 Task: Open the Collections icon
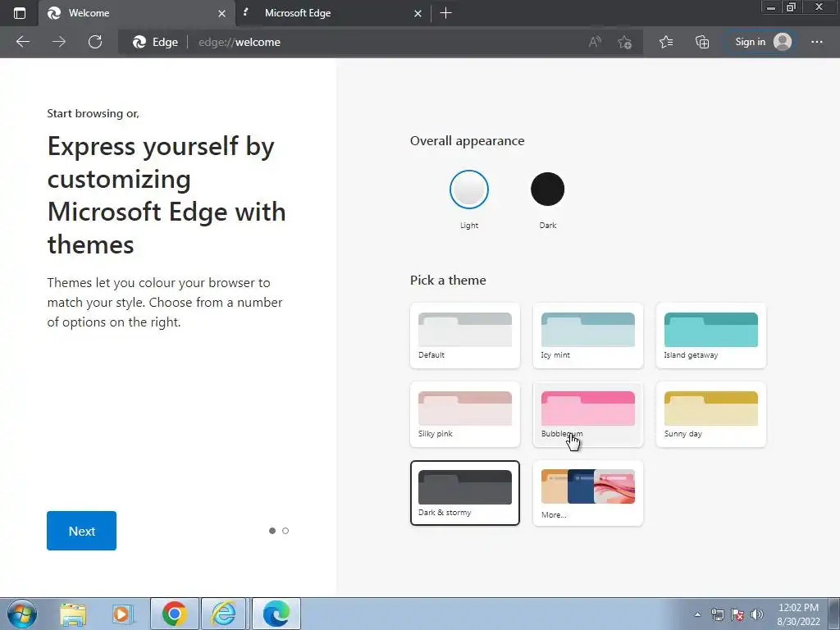[x=702, y=42]
